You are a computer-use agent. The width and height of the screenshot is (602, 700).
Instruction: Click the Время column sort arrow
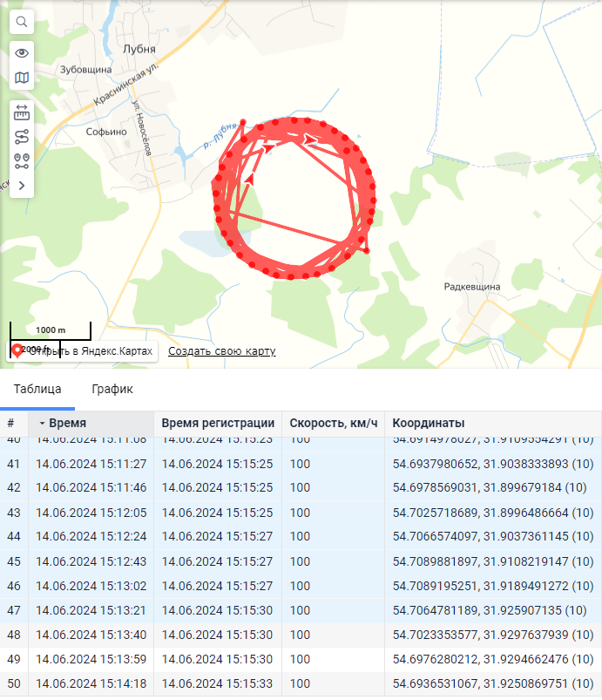click(x=42, y=423)
